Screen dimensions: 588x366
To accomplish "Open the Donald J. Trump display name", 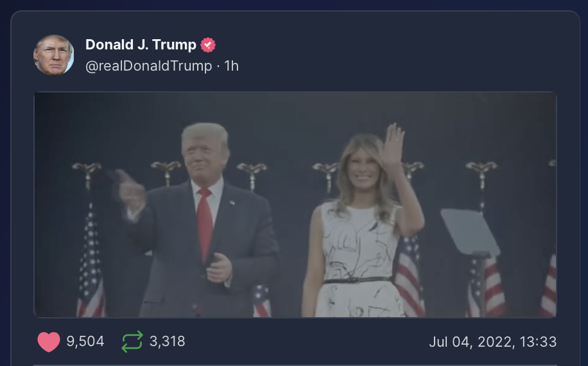I will [141, 44].
